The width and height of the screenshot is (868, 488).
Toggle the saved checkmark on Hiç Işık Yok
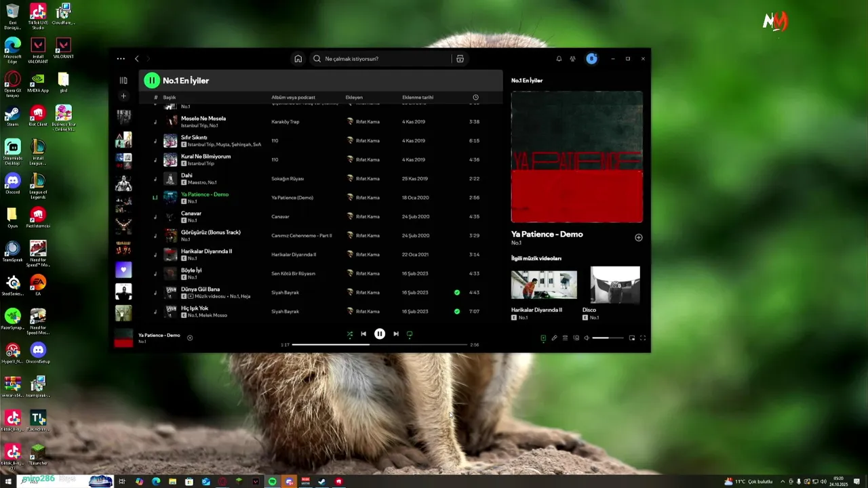tap(457, 312)
